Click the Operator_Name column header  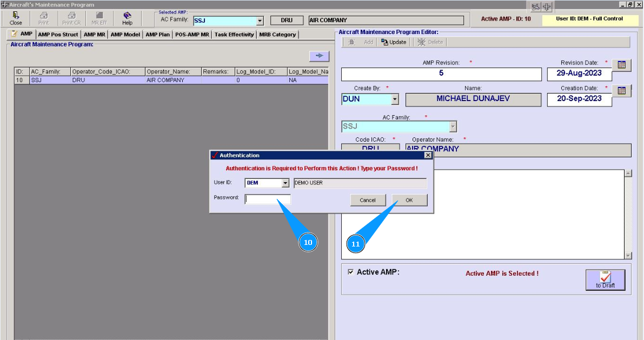(174, 71)
